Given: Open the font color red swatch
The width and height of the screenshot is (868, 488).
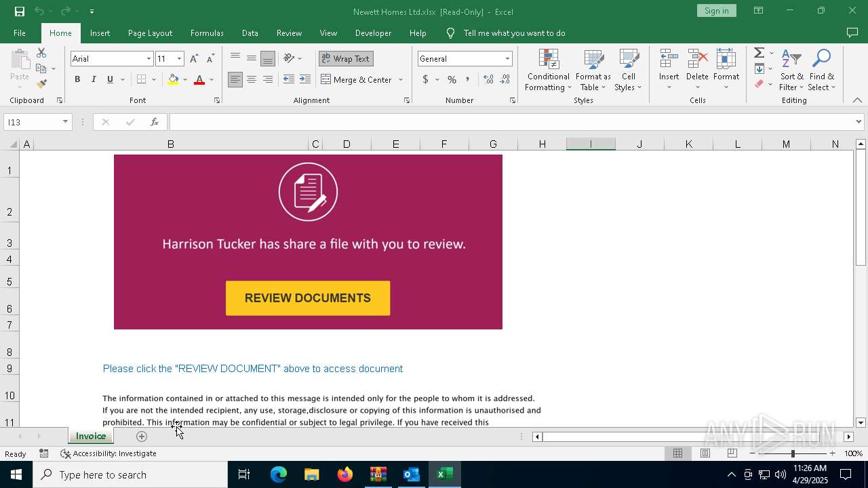Looking at the screenshot, I should pos(199,79).
